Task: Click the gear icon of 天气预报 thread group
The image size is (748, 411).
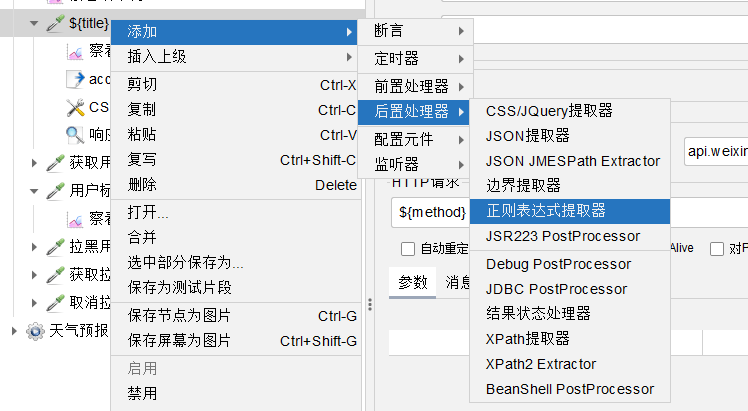Action: (35, 329)
